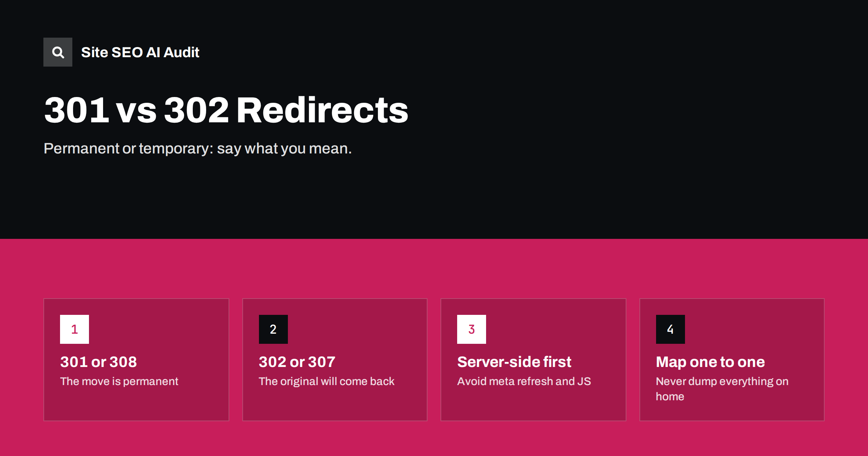
Task: Select the '301 or 308' card title
Action: tap(98, 362)
